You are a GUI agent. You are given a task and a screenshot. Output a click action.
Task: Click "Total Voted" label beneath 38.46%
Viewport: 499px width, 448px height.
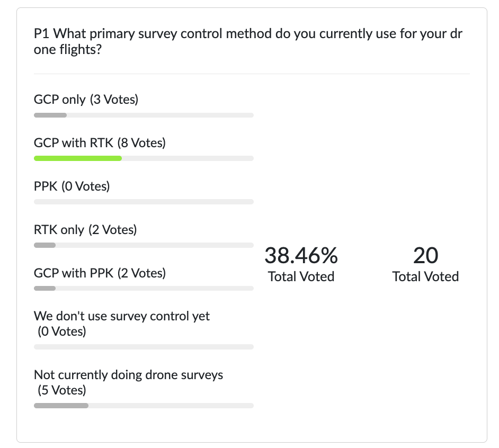point(301,276)
